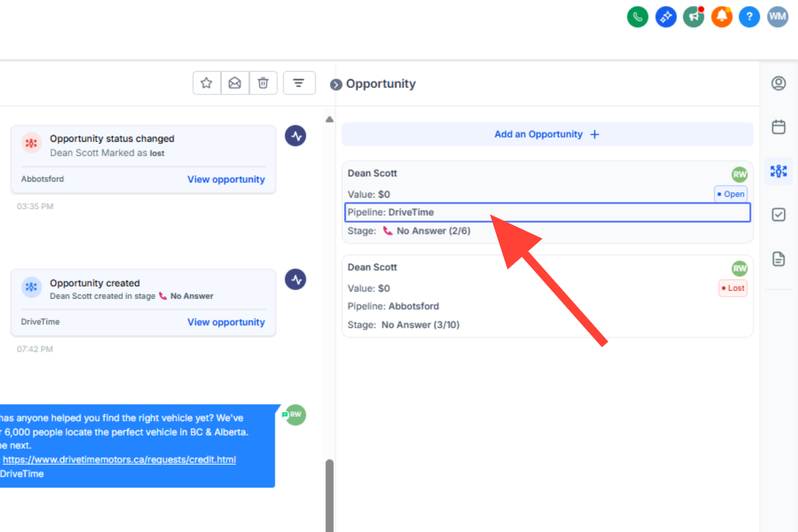Mark conversation as unread envelope icon
The width and height of the screenshot is (798, 532).
pyautogui.click(x=235, y=83)
